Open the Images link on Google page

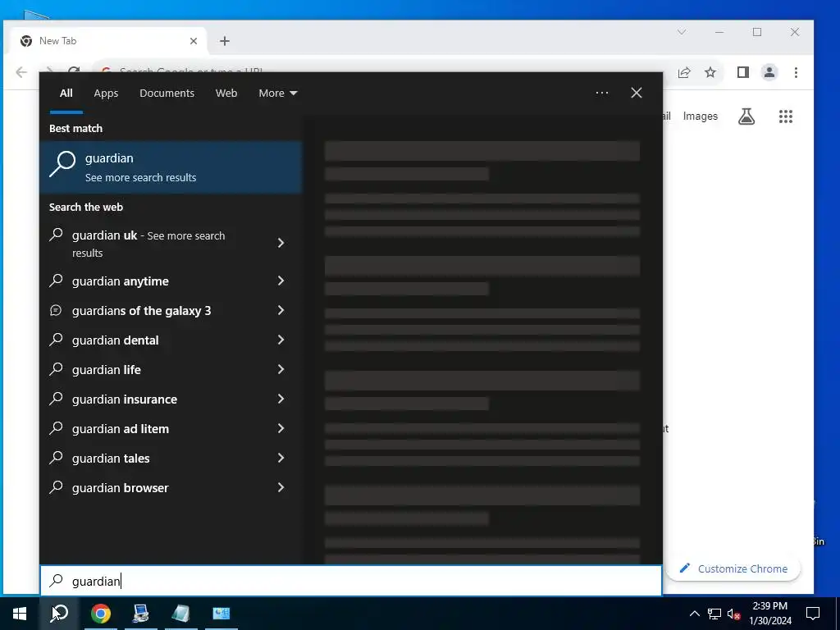point(701,116)
